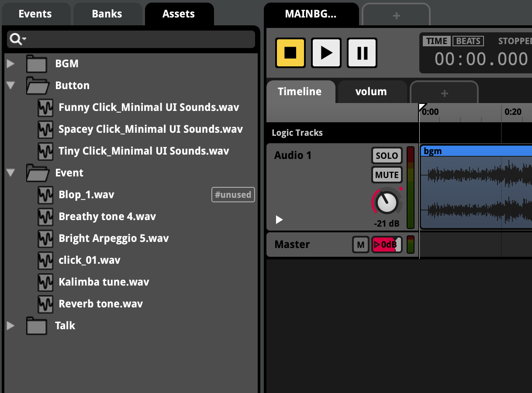Screen dimensions: 532x393
Task: Click waveform icon of Blop_1.wav
Action: tap(46, 195)
